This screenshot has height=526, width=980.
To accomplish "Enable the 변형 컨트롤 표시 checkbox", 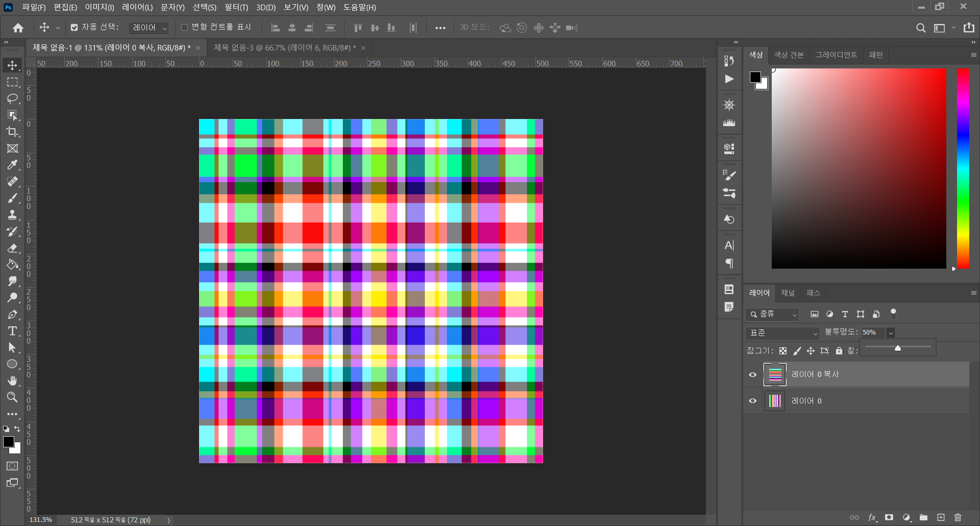I will [x=185, y=28].
